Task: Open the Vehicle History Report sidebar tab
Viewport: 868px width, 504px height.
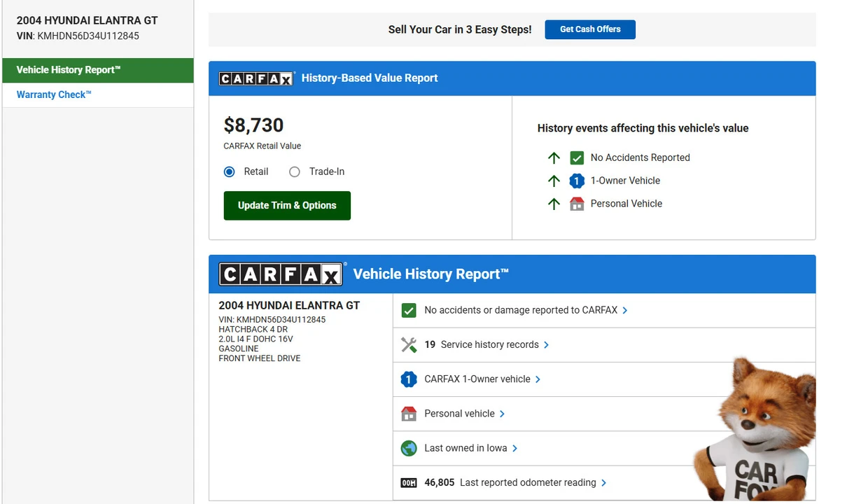Action: pos(98,70)
